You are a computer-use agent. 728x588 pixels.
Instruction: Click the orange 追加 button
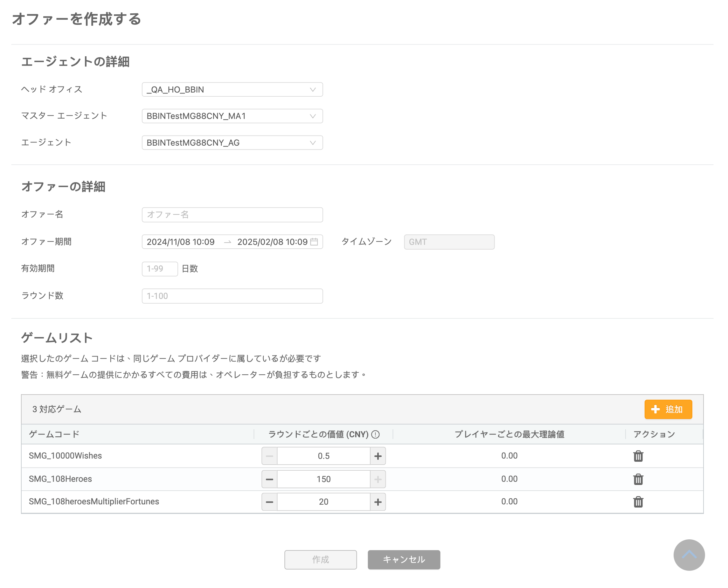pos(668,409)
